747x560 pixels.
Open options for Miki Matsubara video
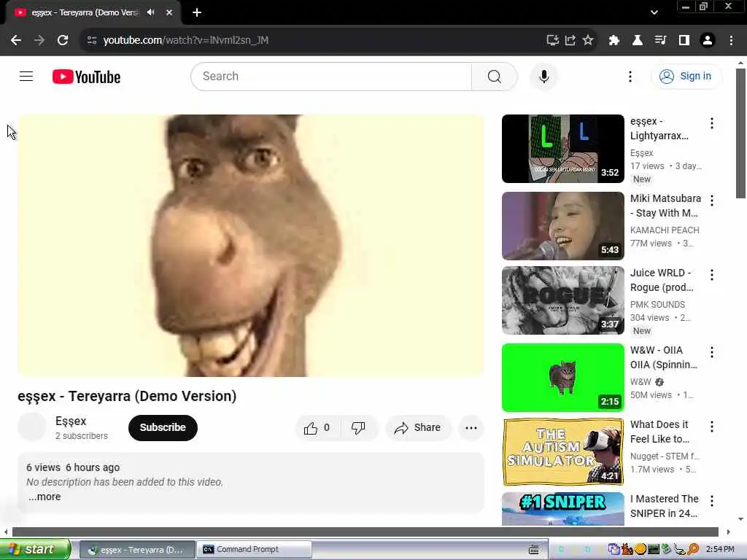pyautogui.click(x=712, y=201)
